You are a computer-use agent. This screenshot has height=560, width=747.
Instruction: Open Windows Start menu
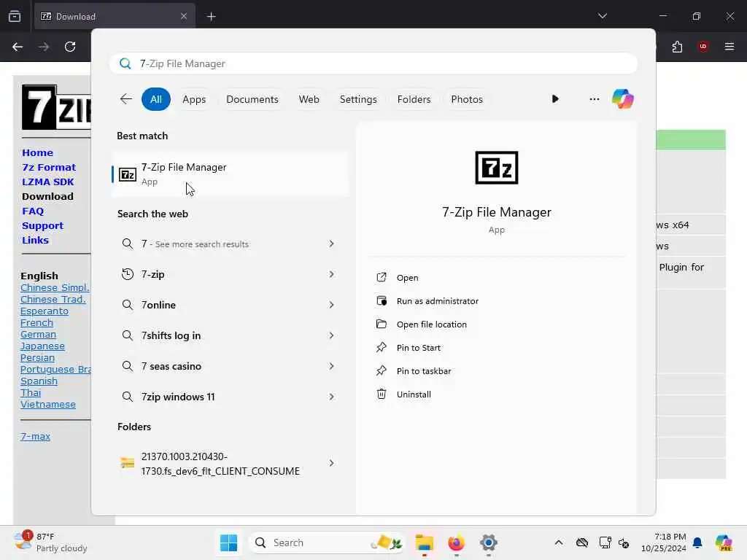pos(228,542)
